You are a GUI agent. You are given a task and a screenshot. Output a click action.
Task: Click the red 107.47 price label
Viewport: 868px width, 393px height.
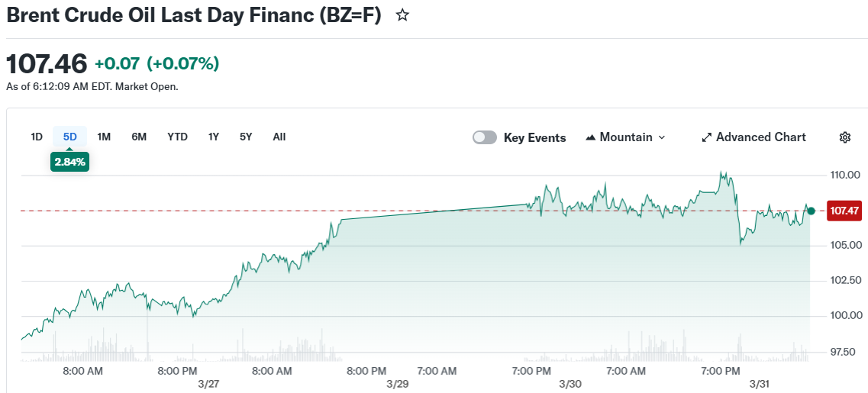click(x=844, y=211)
